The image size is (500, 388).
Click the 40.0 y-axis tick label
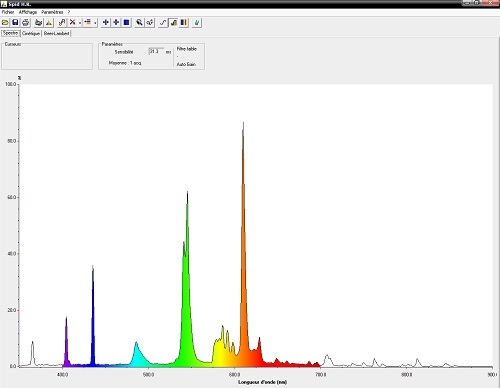(x=12, y=254)
